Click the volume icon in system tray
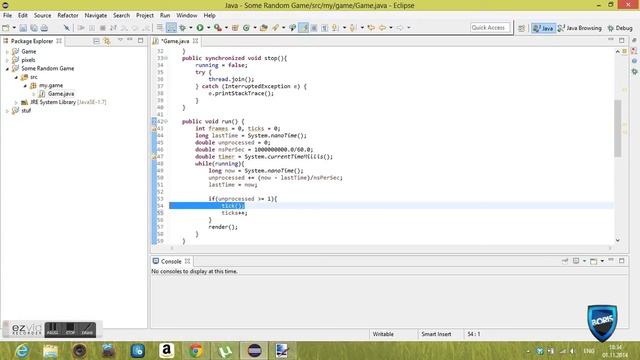Viewport: 640px width, 360px height. click(x=573, y=351)
